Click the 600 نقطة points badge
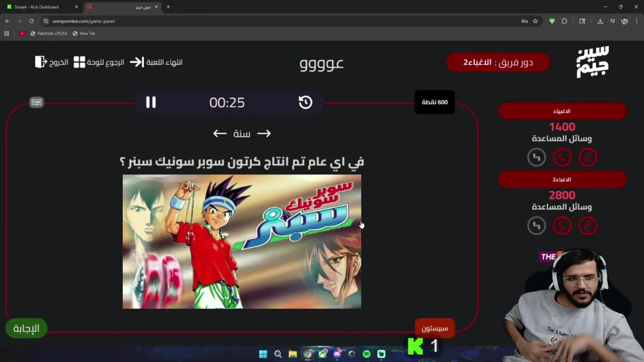This screenshot has width=644, height=362. (x=435, y=102)
